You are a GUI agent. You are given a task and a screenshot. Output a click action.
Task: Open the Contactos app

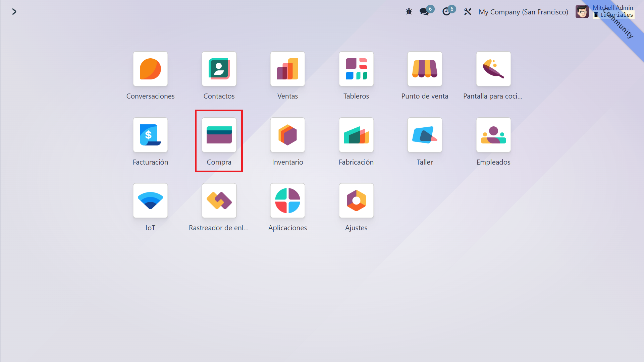tap(219, 69)
